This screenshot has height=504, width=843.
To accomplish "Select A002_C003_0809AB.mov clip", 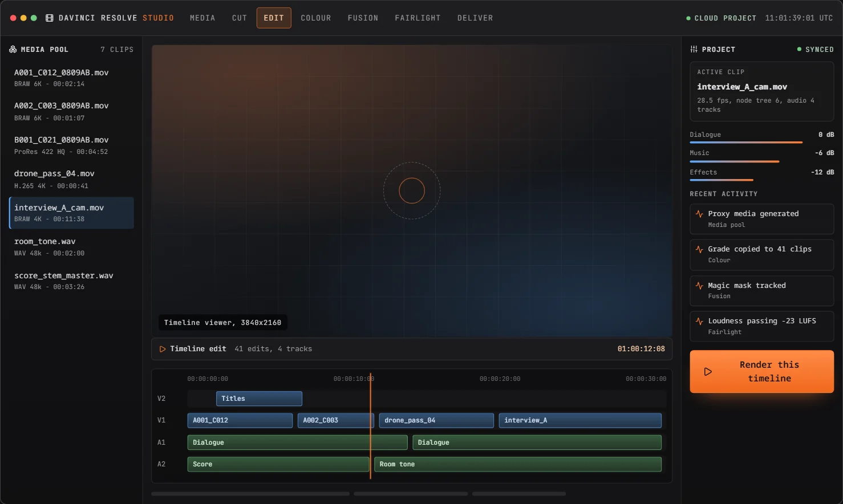I will click(72, 112).
